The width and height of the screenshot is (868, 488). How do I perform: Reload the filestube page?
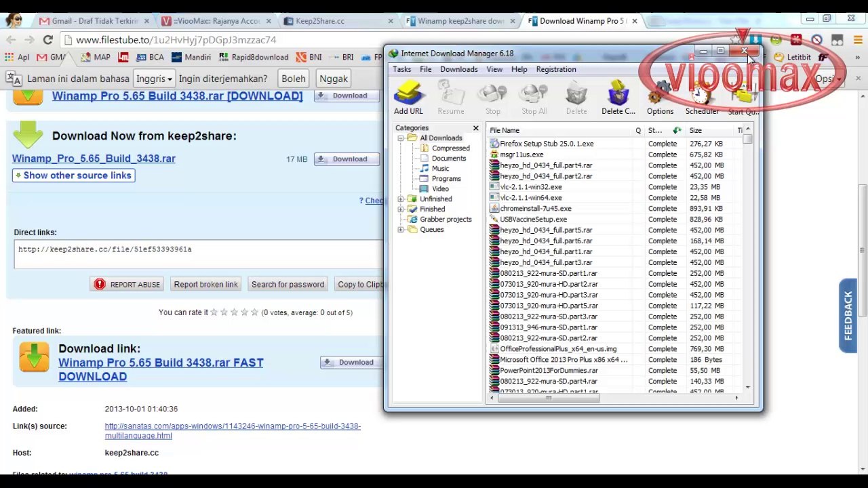(47, 40)
